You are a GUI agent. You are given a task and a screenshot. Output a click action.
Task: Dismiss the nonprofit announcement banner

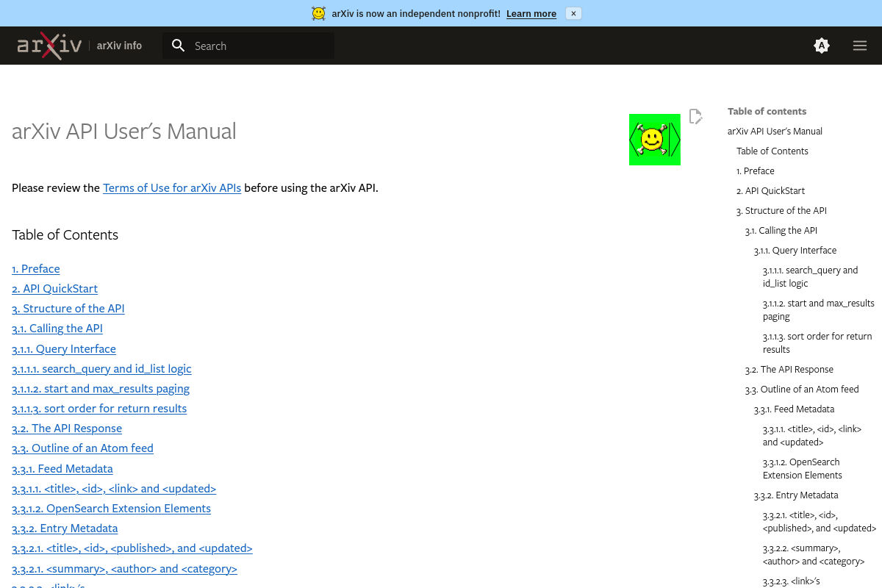[x=573, y=13]
